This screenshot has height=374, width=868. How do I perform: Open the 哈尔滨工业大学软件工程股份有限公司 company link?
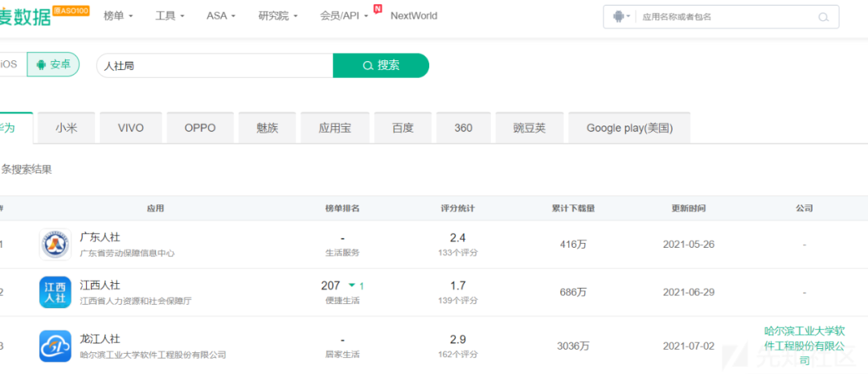(805, 345)
